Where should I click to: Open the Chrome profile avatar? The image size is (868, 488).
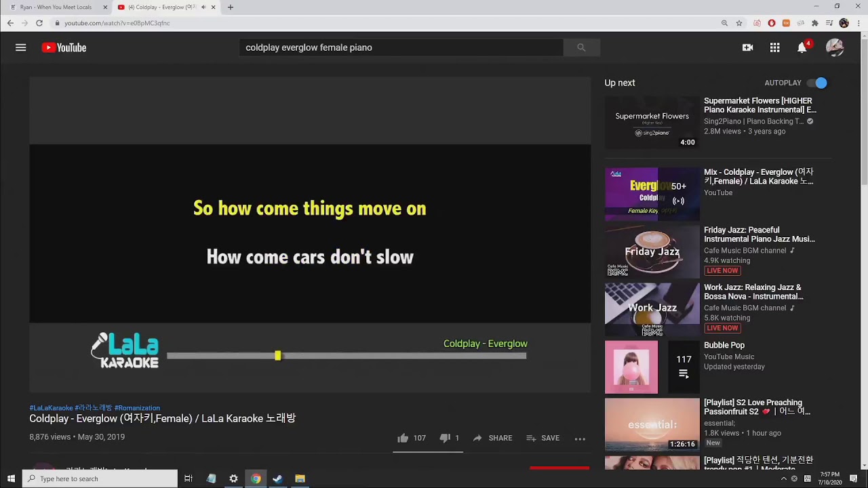tap(844, 23)
